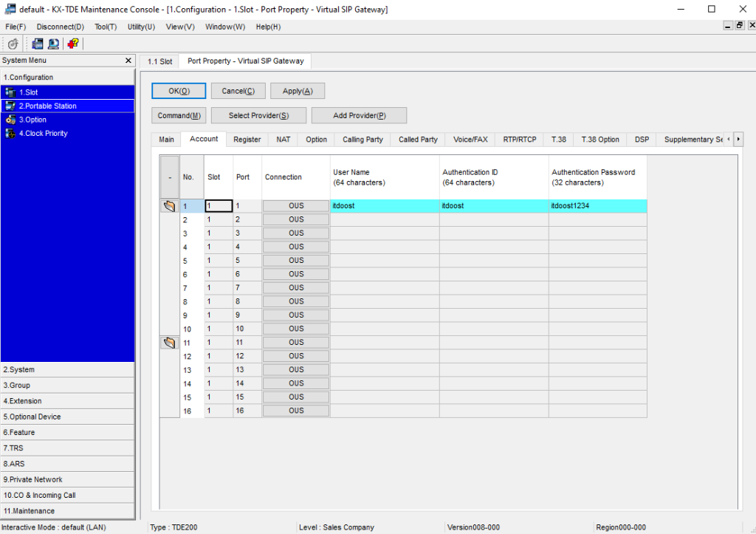Viewport: 756px width, 534px height.
Task: Click the KX-TDE app icon in title bar
Action: coord(10,9)
